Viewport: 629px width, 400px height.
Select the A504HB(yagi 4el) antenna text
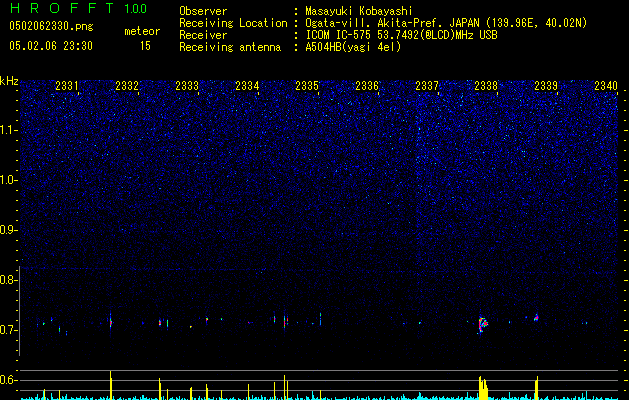353,47
